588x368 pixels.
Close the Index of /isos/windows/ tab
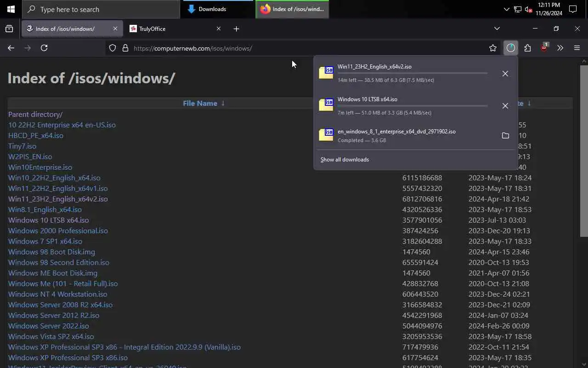tap(115, 29)
